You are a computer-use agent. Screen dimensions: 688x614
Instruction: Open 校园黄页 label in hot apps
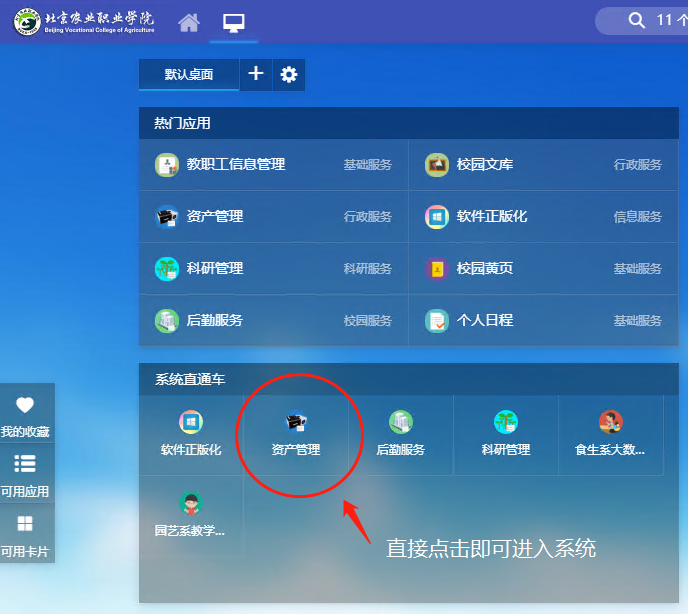click(484, 269)
